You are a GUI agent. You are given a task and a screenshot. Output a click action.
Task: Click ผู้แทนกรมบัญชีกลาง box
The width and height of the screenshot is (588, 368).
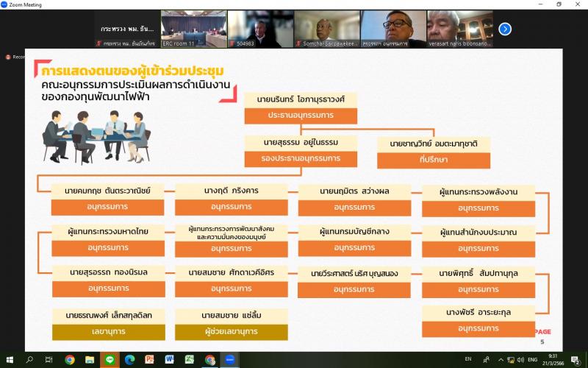coord(354,232)
